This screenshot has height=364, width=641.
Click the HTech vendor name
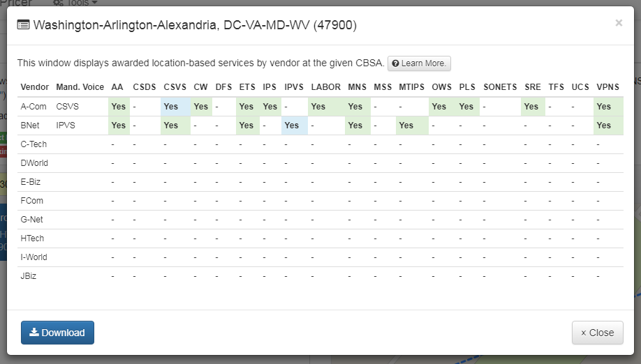pyautogui.click(x=32, y=238)
